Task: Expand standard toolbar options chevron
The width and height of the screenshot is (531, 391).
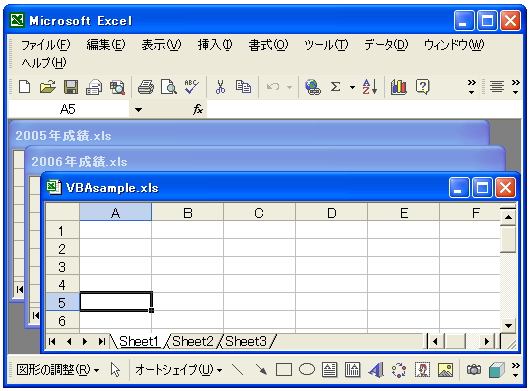Action: tap(471, 87)
